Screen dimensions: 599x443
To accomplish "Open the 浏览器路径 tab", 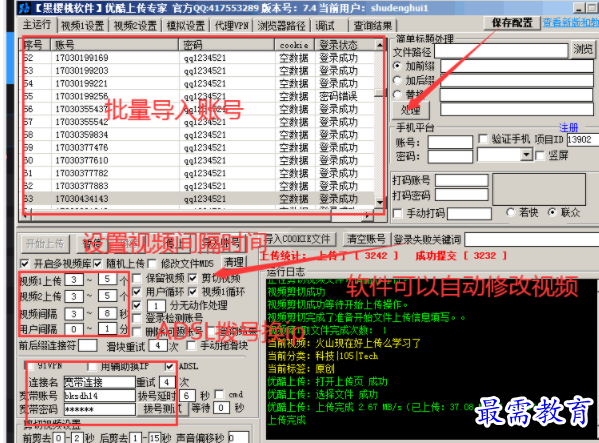I will [282, 26].
